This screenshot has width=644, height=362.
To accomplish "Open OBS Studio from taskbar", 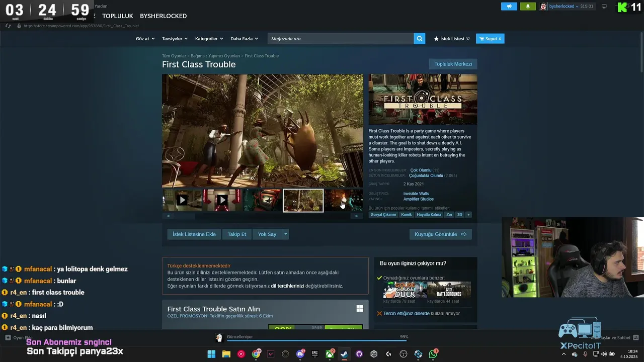I will coord(404,354).
